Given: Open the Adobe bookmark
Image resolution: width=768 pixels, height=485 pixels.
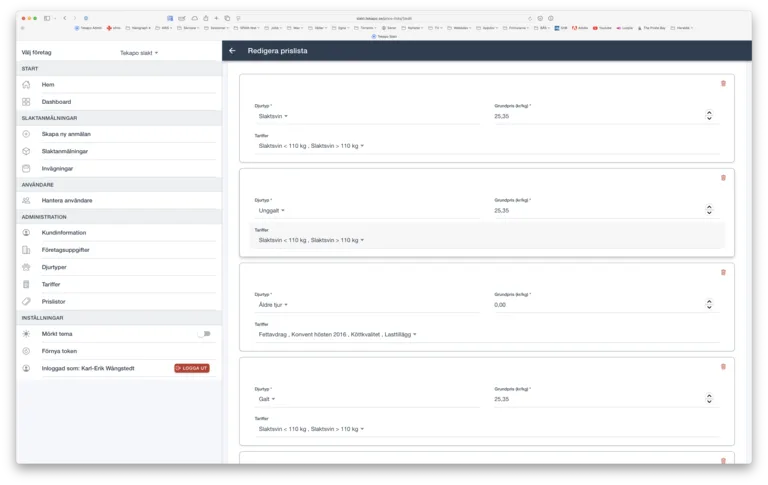Looking at the screenshot, I should 580,28.
